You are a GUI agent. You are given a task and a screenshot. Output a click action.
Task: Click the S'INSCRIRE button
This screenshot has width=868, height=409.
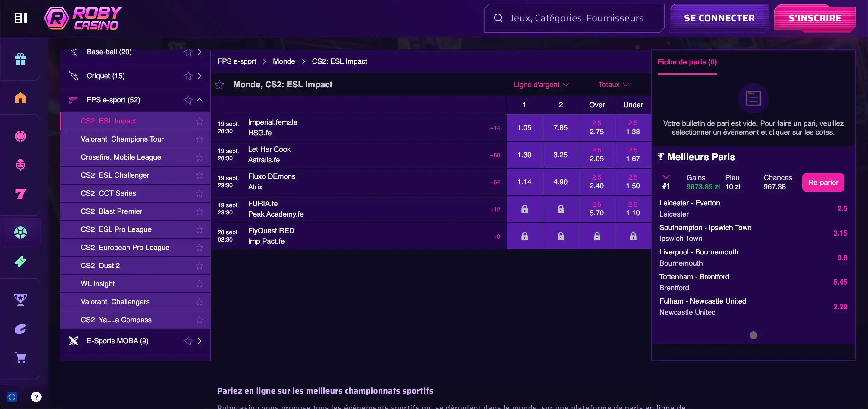(x=815, y=18)
